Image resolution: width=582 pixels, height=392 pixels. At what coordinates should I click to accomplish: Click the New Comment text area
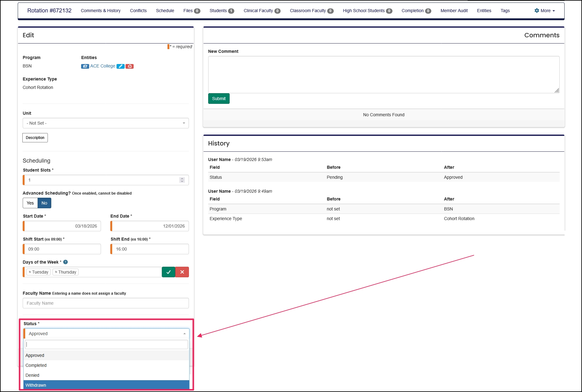click(384, 75)
